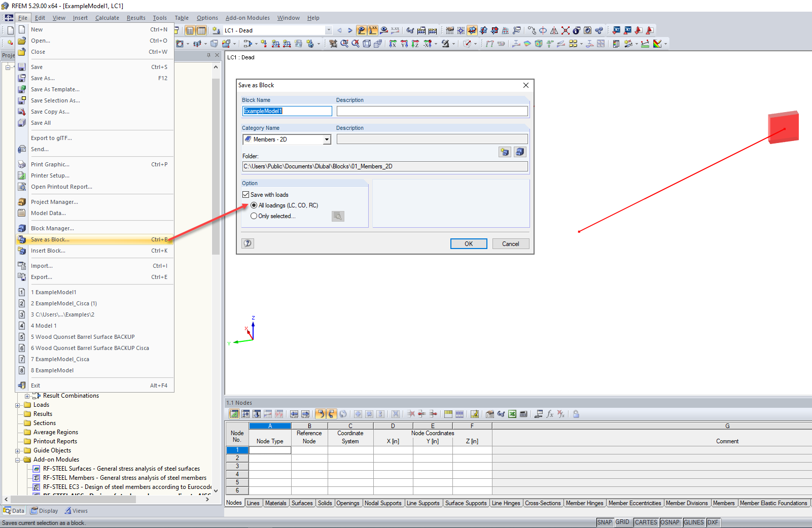Choose the All loadings (LC, CO, RC) option

254,205
